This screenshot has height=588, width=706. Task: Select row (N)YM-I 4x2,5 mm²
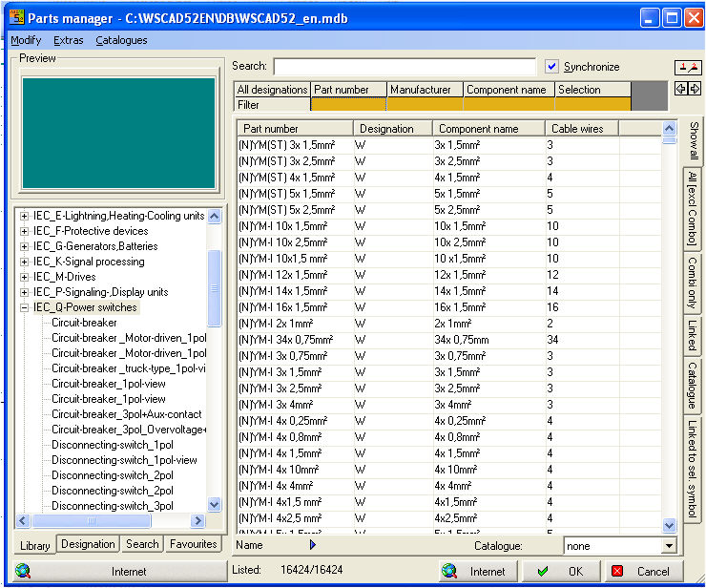(x=449, y=518)
